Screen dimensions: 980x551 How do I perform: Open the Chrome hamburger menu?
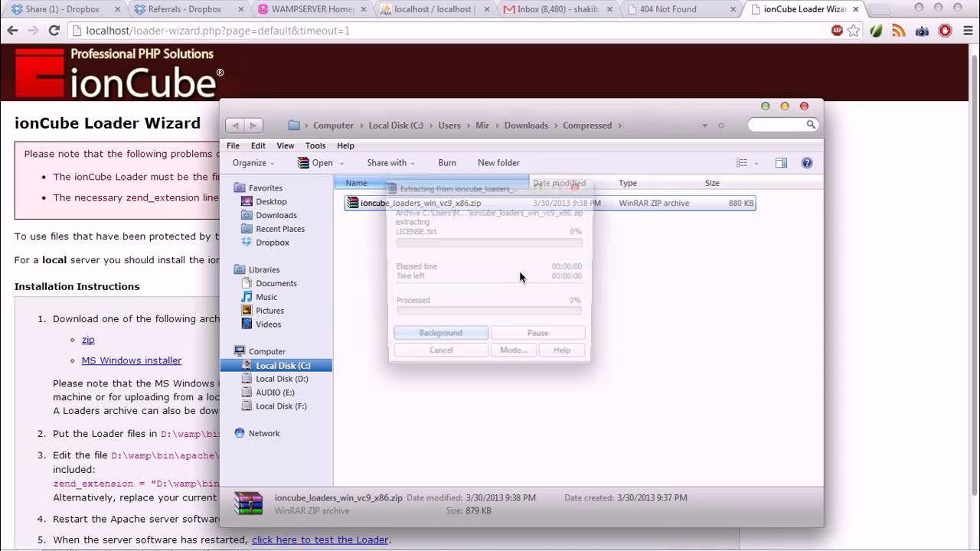pos(967,31)
